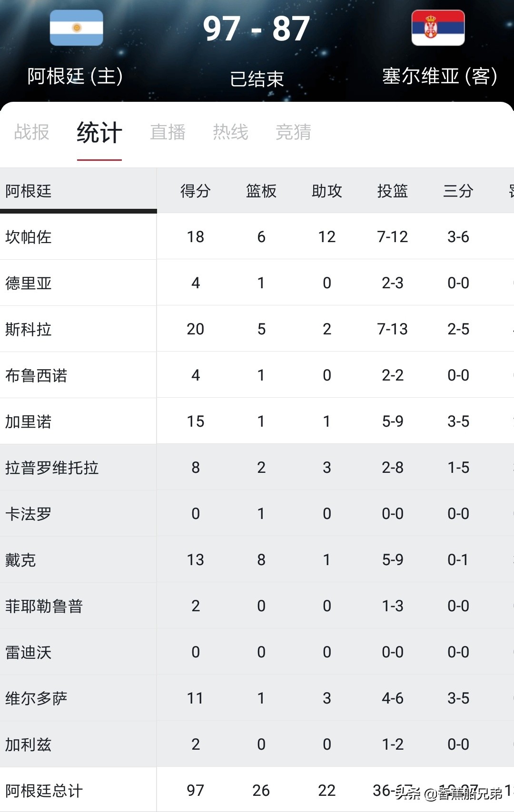The height and width of the screenshot is (812, 514).
Task: Open the 热线 tab
Action: tap(231, 132)
